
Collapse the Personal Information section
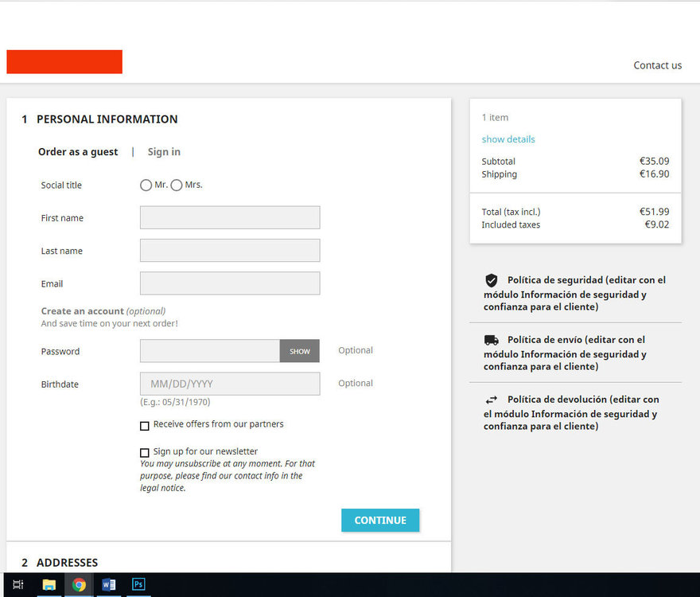107,119
